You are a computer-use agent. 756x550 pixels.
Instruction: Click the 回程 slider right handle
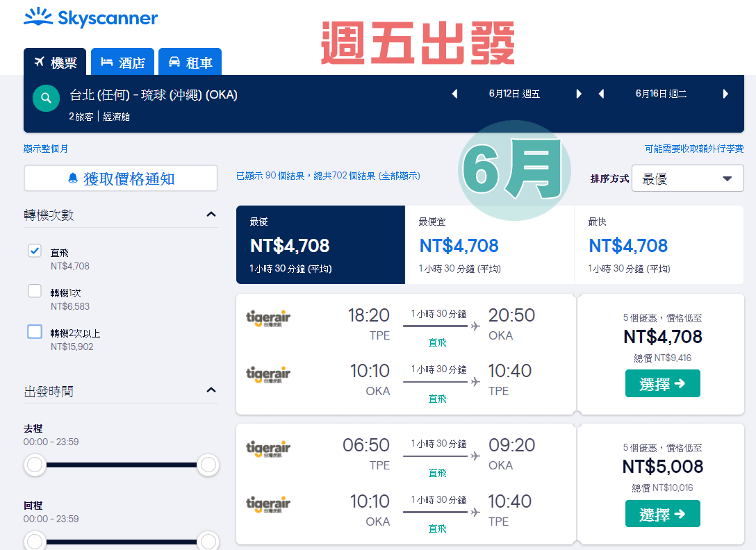(x=208, y=542)
